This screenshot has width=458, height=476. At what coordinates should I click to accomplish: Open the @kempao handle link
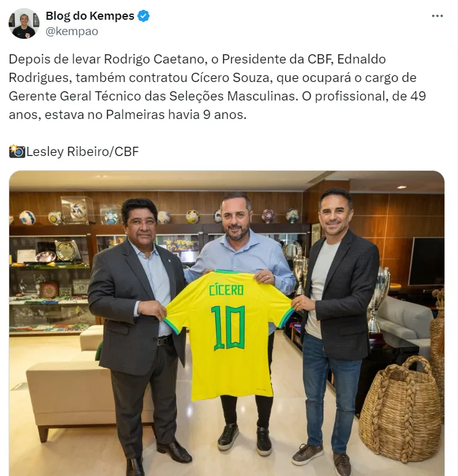coord(72,31)
